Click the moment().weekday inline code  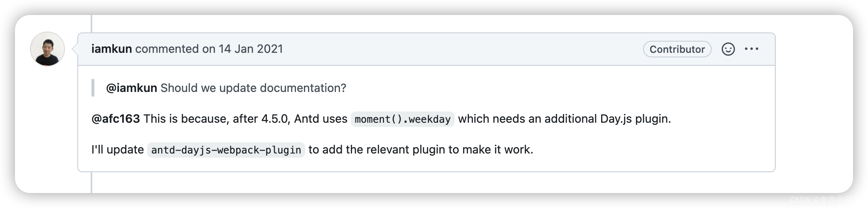pos(402,119)
